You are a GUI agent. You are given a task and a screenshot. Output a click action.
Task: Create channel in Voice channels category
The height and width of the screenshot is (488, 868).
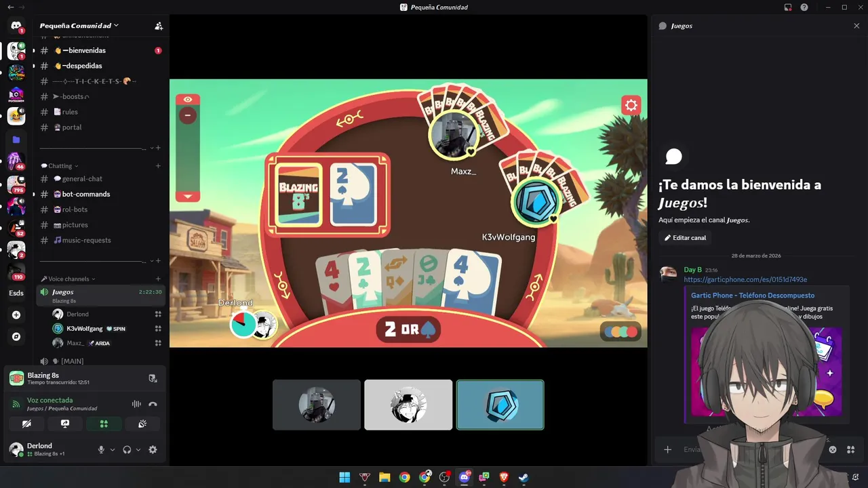pyautogui.click(x=158, y=279)
